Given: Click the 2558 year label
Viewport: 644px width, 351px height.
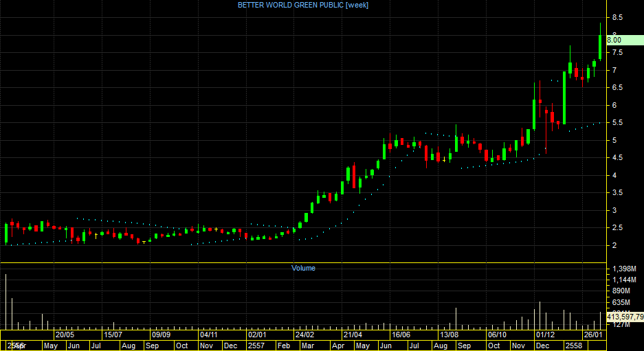Looking at the screenshot, I should pyautogui.click(x=574, y=346).
